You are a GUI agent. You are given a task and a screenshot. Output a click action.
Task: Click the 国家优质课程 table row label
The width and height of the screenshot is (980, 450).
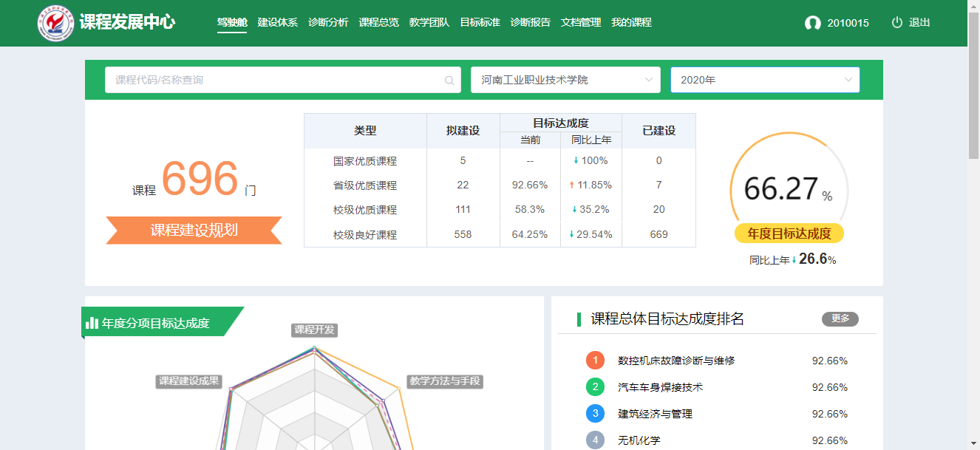tap(365, 160)
